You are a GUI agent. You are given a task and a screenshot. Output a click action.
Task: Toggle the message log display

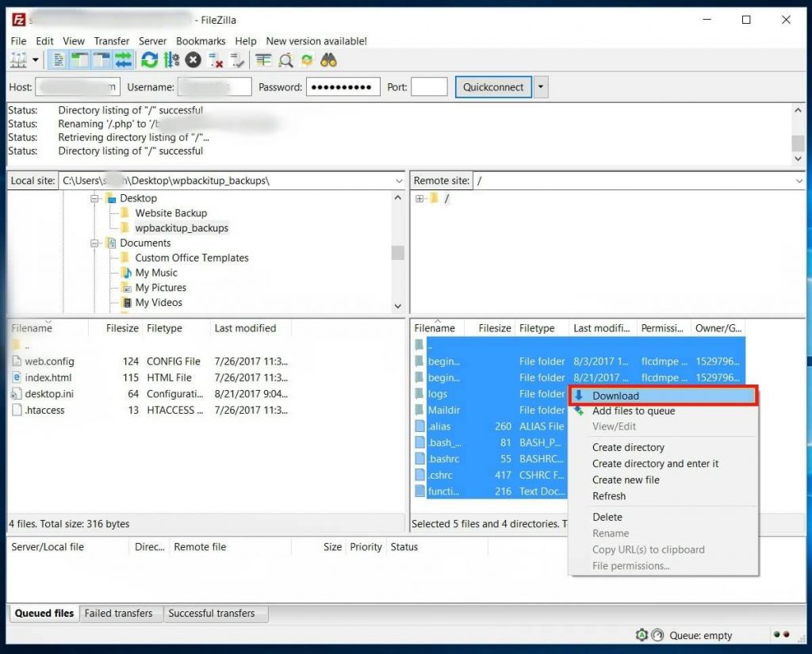(59, 60)
